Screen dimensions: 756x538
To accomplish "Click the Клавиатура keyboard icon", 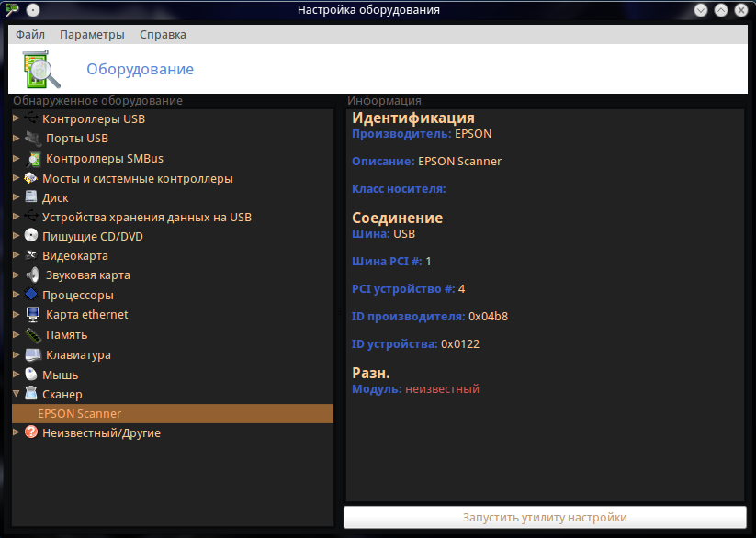I will click(x=33, y=354).
